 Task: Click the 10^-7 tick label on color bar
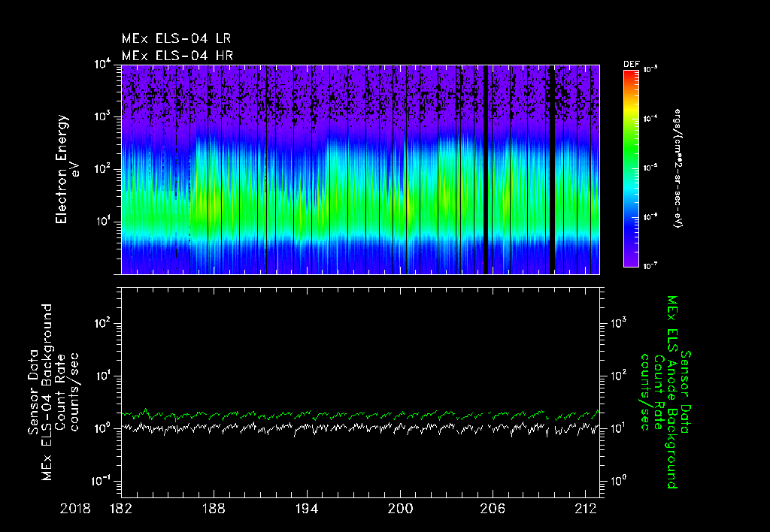tap(650, 265)
